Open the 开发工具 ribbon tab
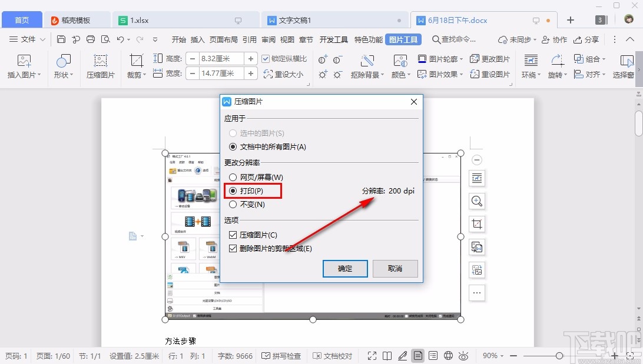This screenshot has height=364, width=643. (x=333, y=39)
